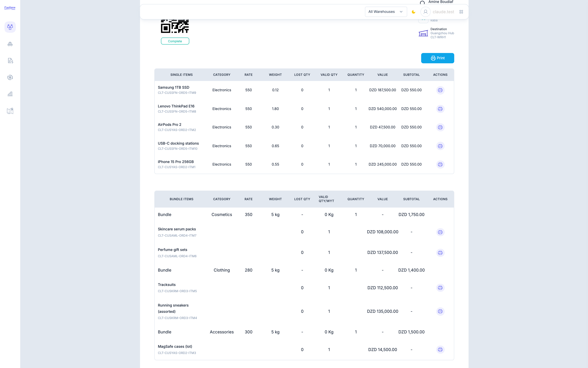Screen dimensions: 588x368
Task: Print label for Tracksuits
Action: click(440, 288)
